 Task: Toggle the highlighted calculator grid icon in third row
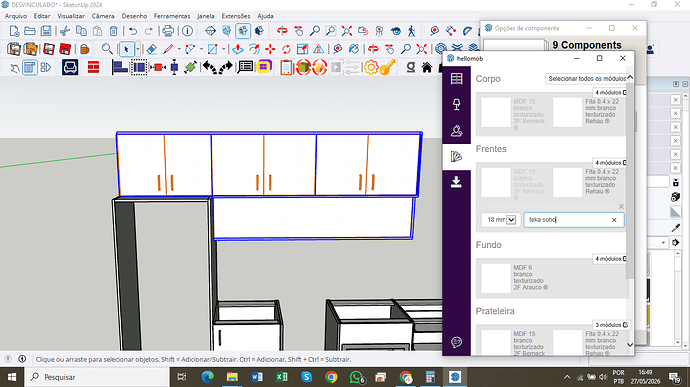click(x=29, y=67)
